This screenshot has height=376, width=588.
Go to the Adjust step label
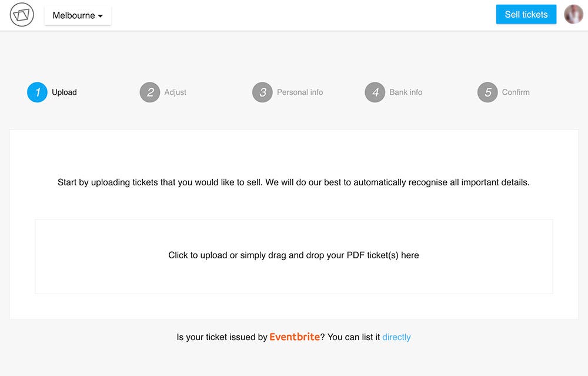tap(175, 92)
